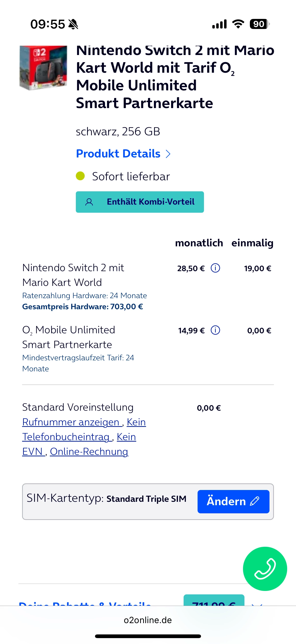Open info icon next to 28,50 €
Image resolution: width=296 pixels, height=644 pixels.
[x=215, y=268]
